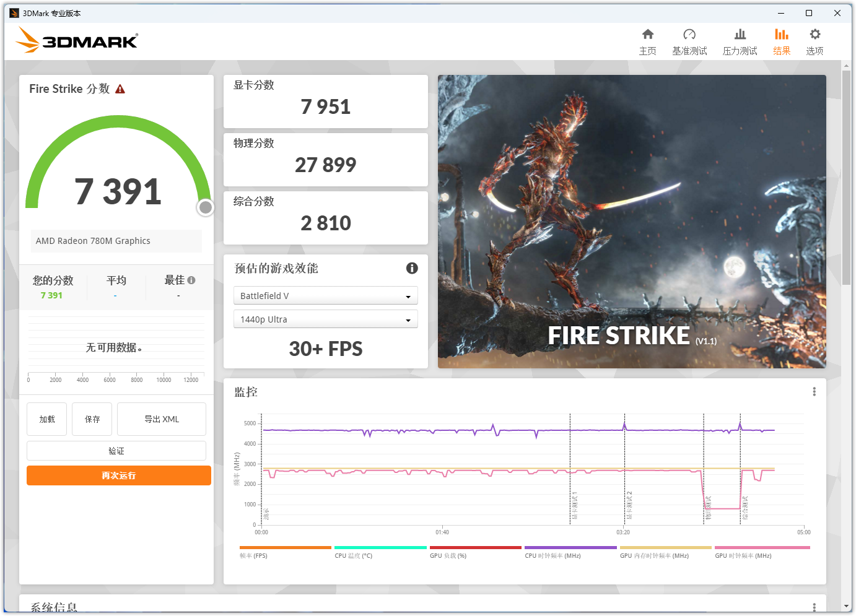Click the home house icon

pos(648,34)
